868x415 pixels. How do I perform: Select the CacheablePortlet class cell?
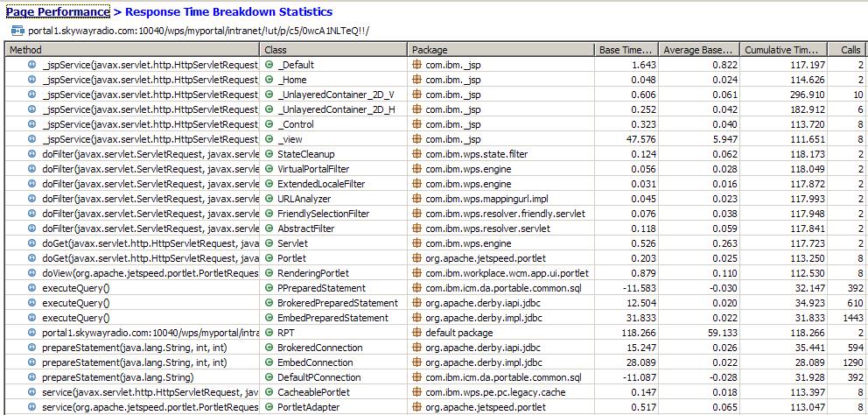tap(333, 392)
